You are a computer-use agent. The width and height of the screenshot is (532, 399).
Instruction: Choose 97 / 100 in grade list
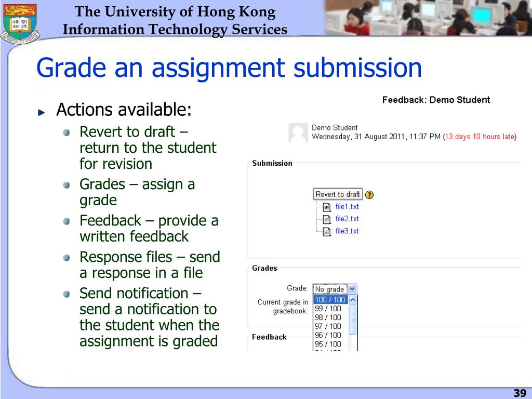[x=330, y=326]
